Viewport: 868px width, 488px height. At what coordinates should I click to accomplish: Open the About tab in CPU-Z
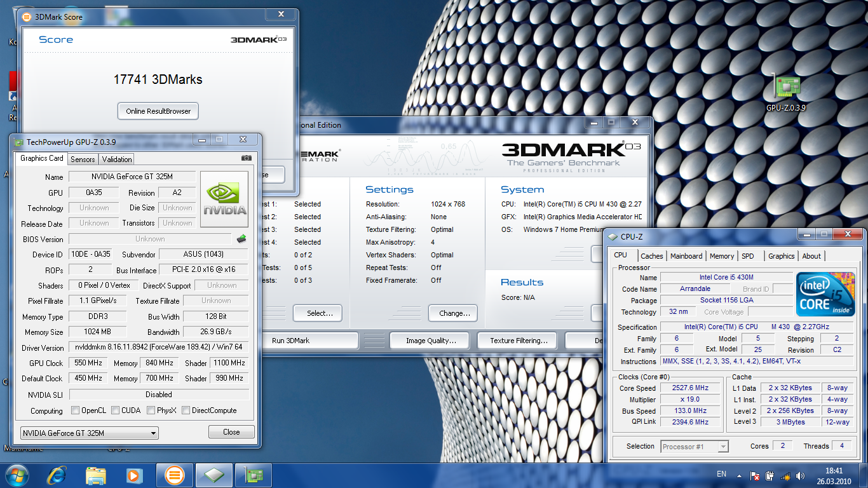tap(811, 256)
